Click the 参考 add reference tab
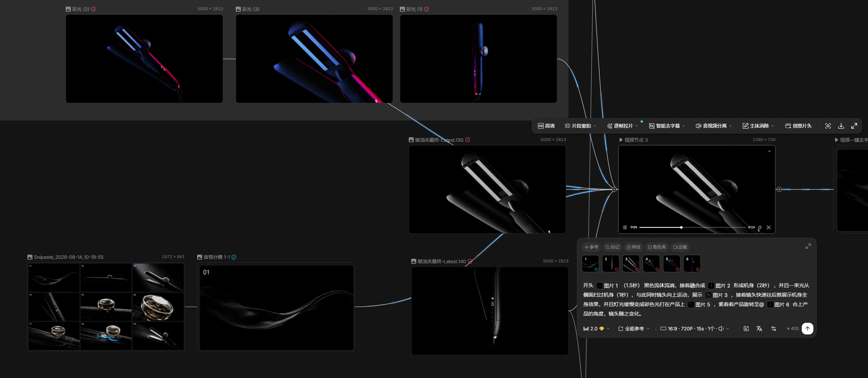Image resolution: width=868 pixels, height=378 pixels. pyautogui.click(x=591, y=247)
